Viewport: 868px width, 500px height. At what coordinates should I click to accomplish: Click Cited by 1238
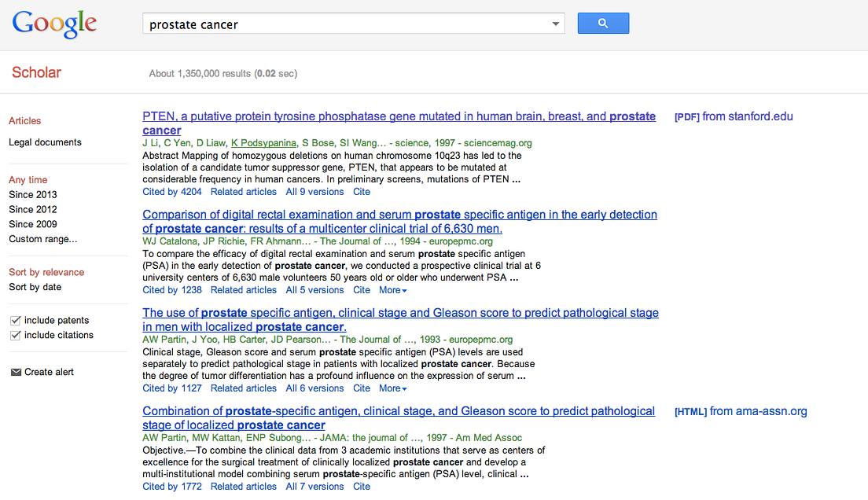point(172,290)
